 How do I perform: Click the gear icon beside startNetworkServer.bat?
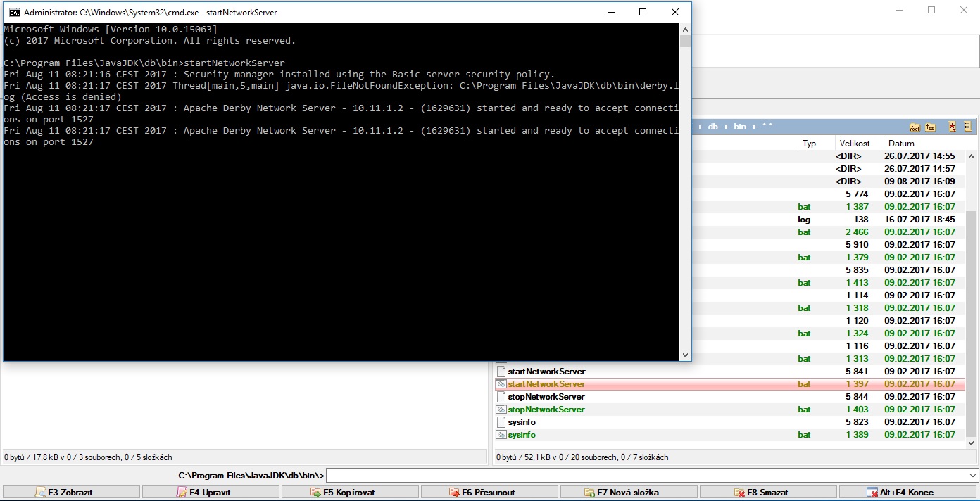[x=501, y=384]
